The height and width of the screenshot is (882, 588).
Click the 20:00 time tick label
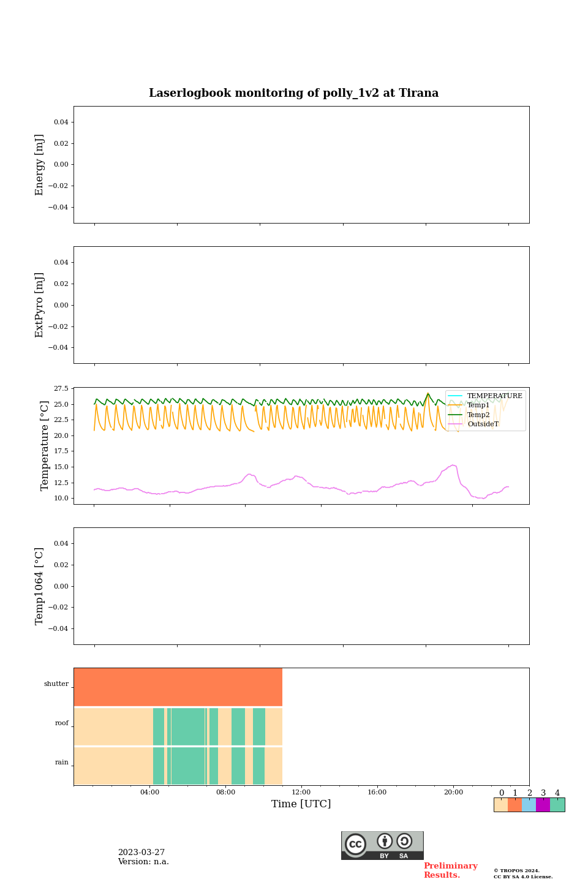453,792
